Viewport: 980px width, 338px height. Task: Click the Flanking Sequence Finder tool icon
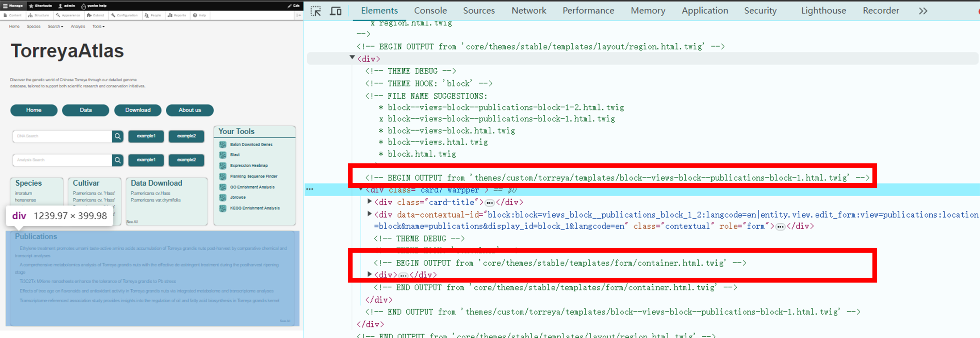[x=223, y=176]
